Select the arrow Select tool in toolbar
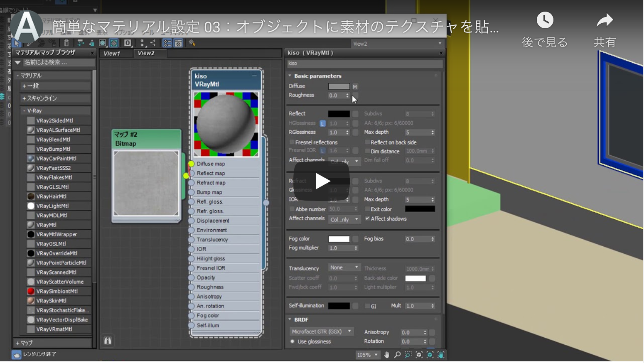The height and width of the screenshot is (363, 644). (17, 43)
